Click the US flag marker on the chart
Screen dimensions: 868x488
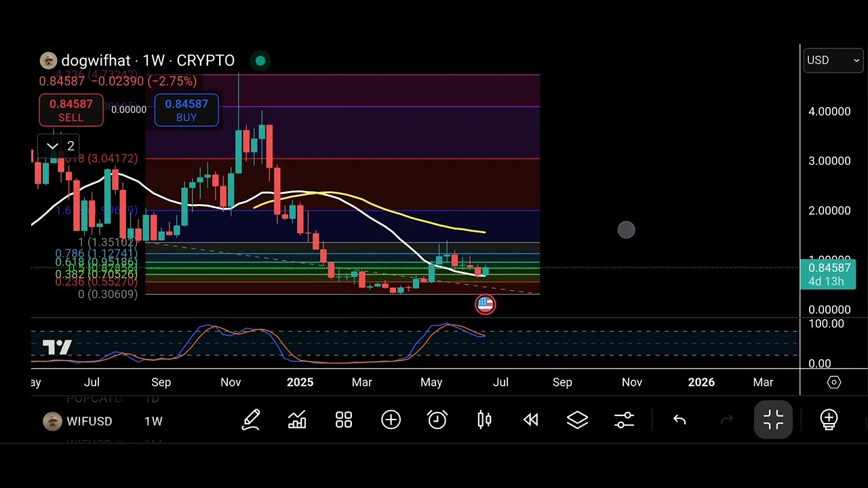coord(485,304)
